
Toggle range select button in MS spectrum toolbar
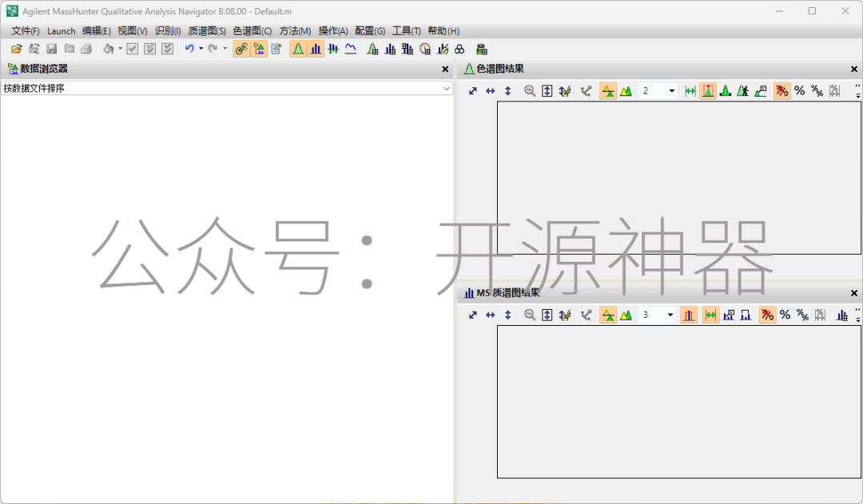pos(711,315)
